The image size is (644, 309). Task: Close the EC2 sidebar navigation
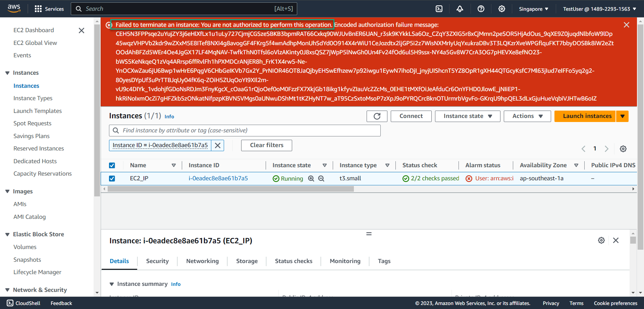point(81,30)
